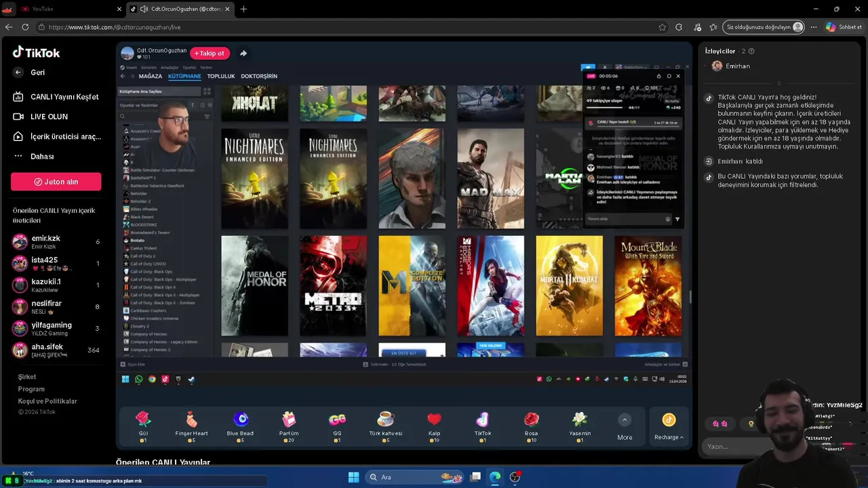Open a new browser tab

[243, 9]
